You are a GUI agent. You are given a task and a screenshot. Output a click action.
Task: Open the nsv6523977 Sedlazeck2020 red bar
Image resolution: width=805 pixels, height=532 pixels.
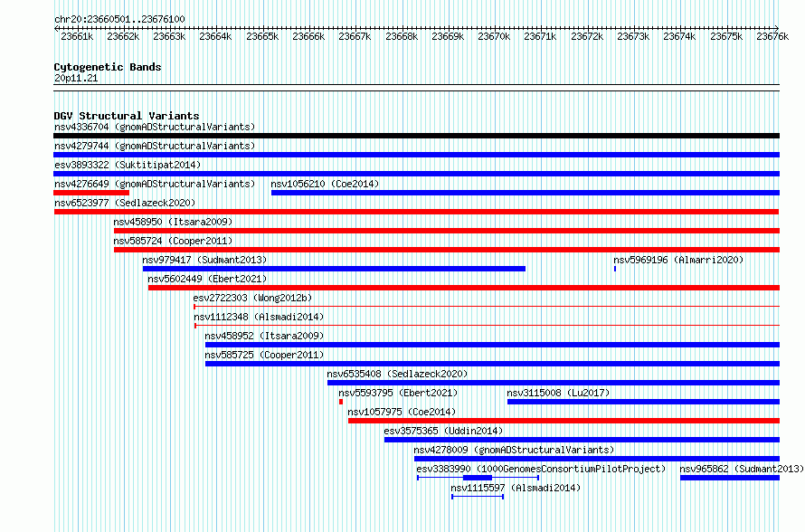(416, 212)
